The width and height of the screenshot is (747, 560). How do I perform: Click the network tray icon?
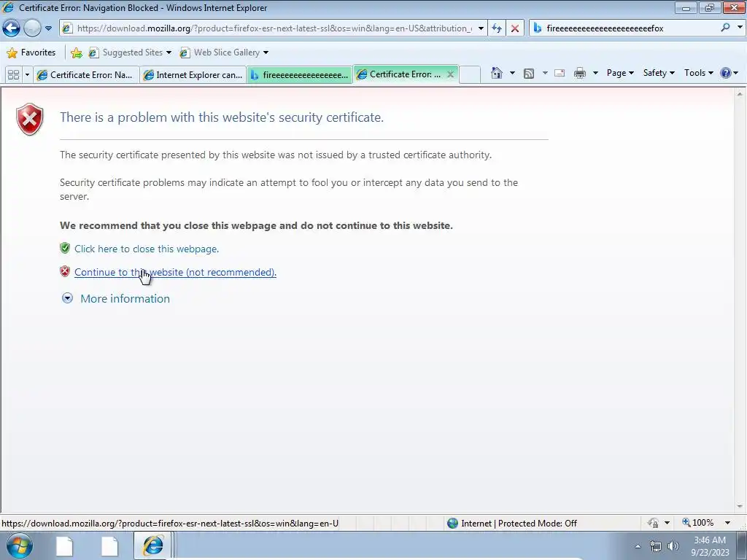[x=656, y=546]
